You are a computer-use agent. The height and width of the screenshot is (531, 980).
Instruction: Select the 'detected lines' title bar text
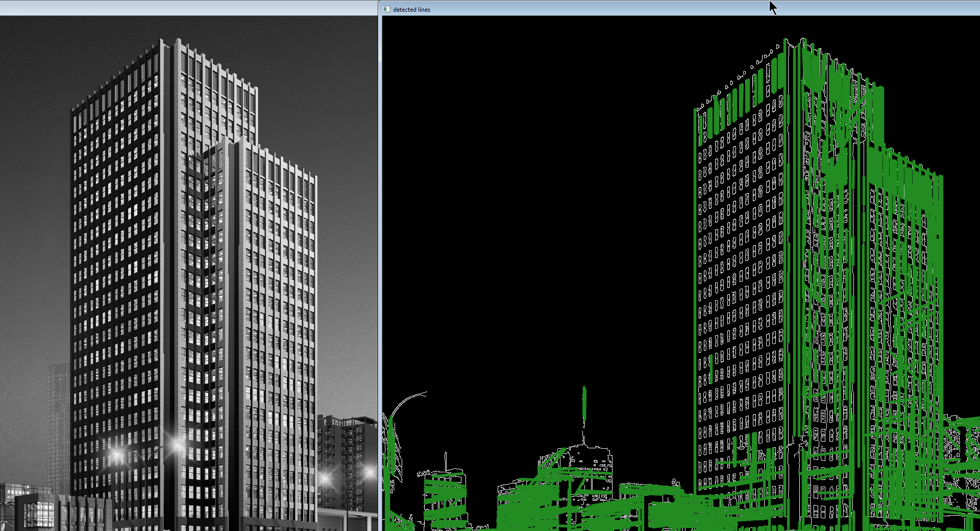click(x=411, y=10)
